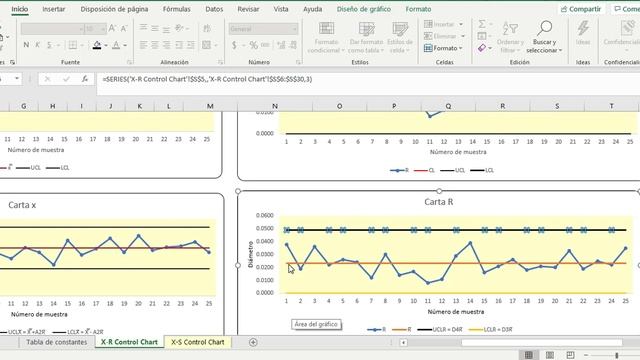Switch to X-S Control Chart sheet
This screenshot has width=640, height=360.
click(198, 342)
